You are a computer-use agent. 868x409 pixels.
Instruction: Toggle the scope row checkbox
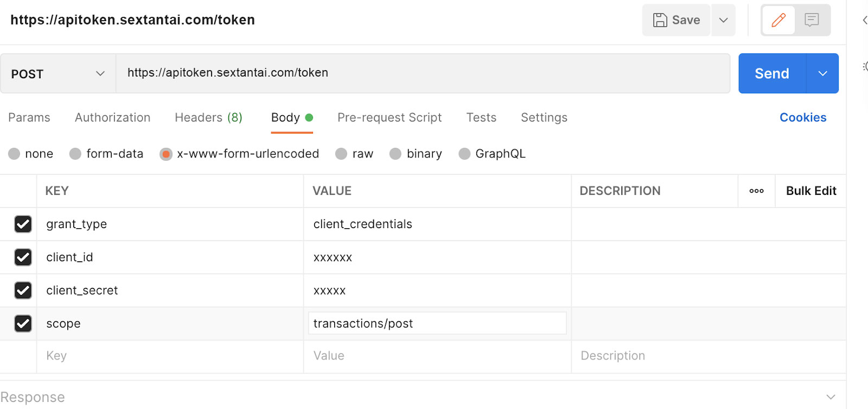tap(23, 323)
